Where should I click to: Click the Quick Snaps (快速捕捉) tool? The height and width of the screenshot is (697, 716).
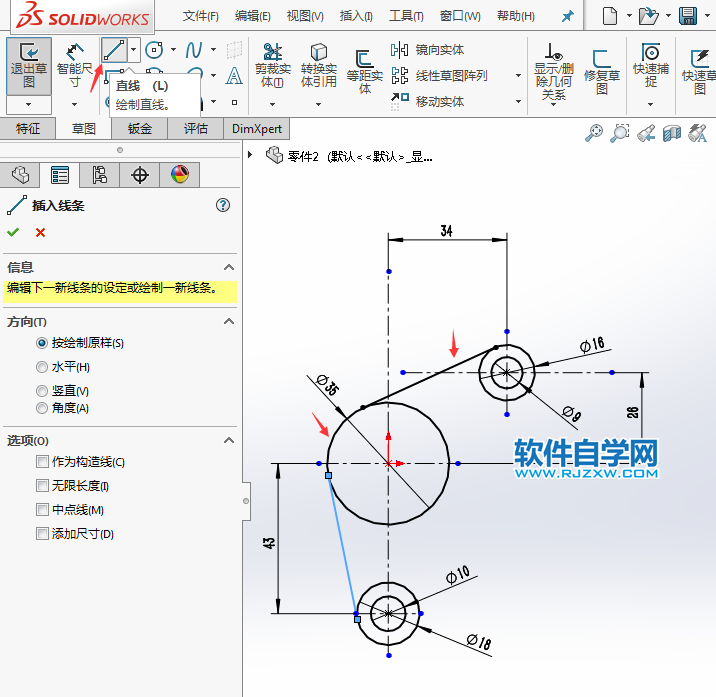(651, 66)
